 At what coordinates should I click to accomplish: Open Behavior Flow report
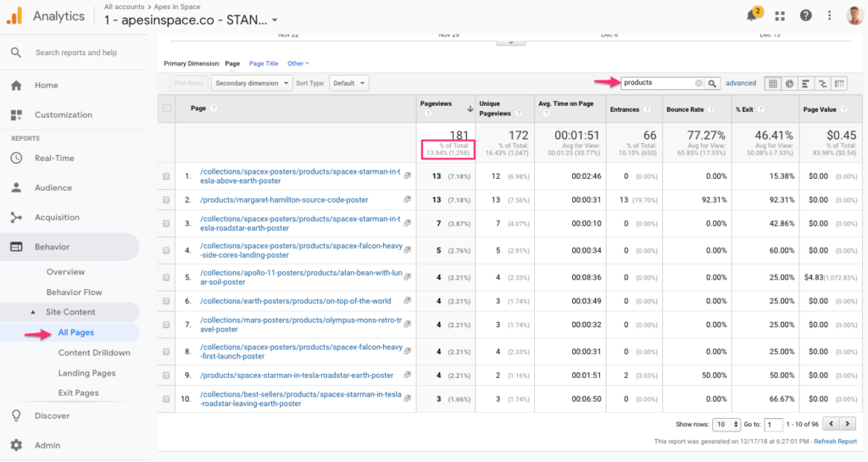(x=75, y=292)
